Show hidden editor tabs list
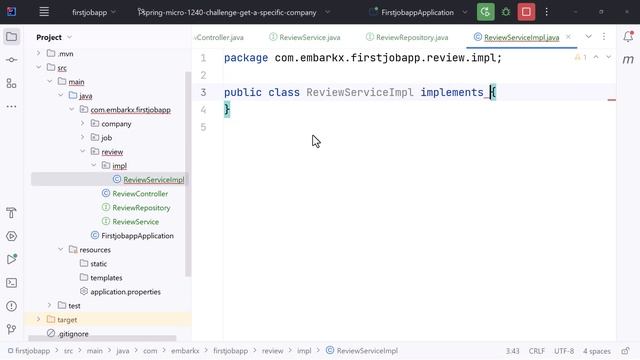Screen dimensions: 640x360 click(588, 37)
